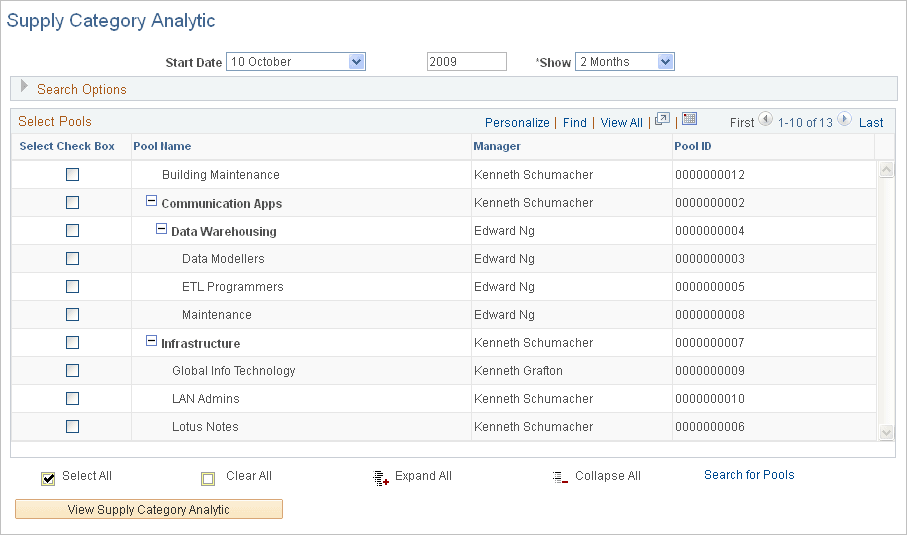The width and height of the screenshot is (907, 535).
Task: Click the Select All checkmark icon
Action: 48,478
